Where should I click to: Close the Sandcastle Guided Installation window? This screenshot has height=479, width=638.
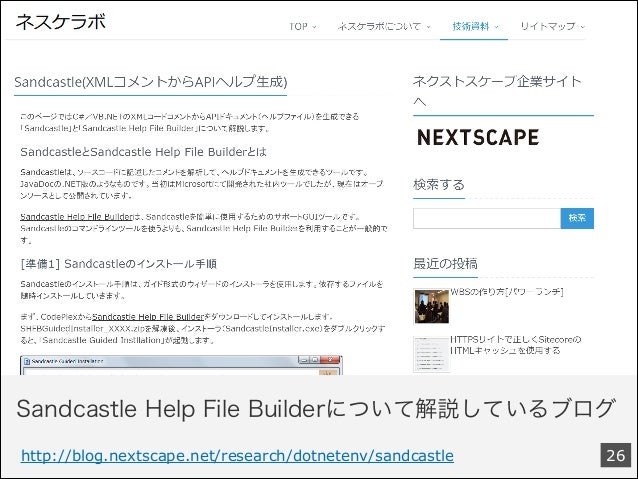click(331, 360)
